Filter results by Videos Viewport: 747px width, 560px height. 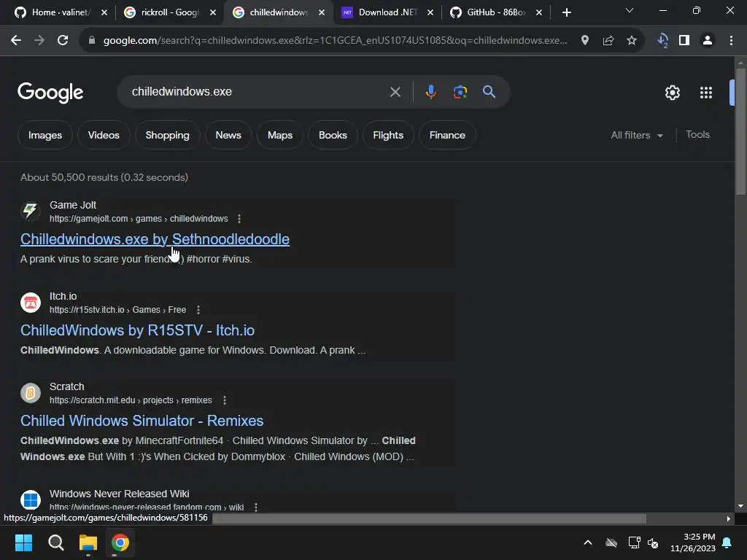click(x=104, y=135)
